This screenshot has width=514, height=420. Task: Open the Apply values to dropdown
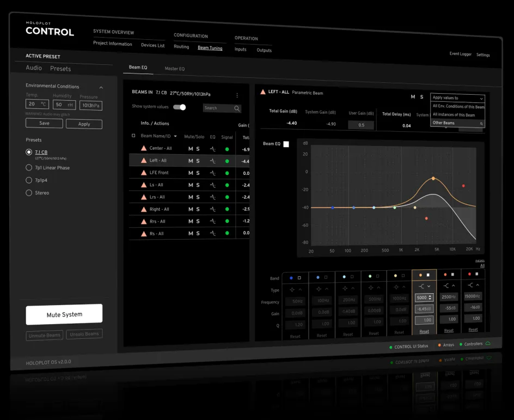[x=457, y=98]
